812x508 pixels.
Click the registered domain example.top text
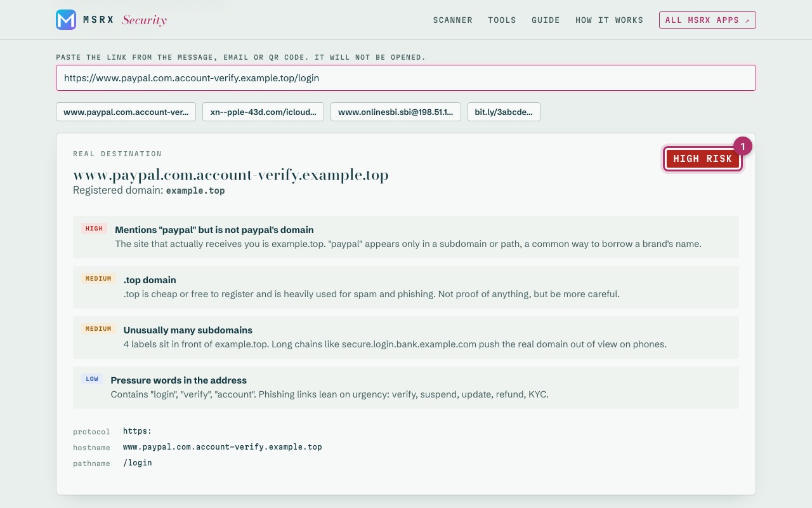click(195, 190)
